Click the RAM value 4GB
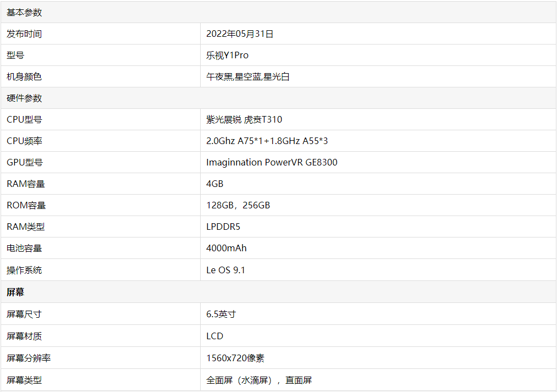The image size is (557, 392). tap(215, 184)
